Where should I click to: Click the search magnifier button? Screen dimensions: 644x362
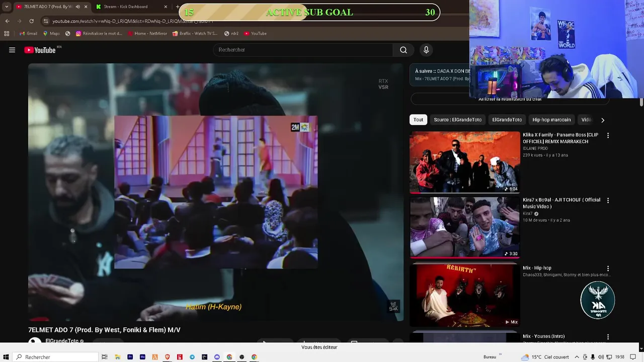[x=403, y=50]
